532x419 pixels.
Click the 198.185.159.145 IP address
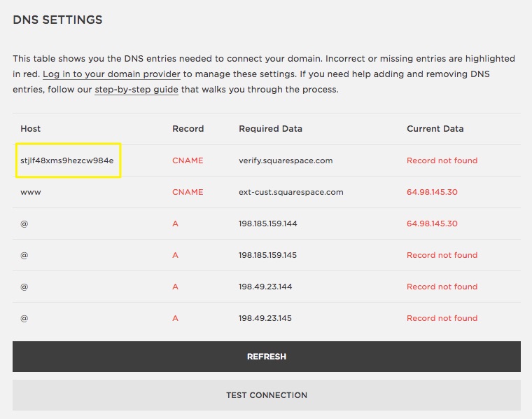[x=268, y=255]
